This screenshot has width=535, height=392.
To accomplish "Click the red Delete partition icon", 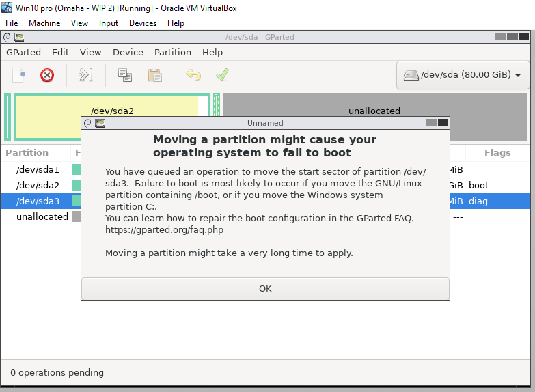I will tap(47, 75).
